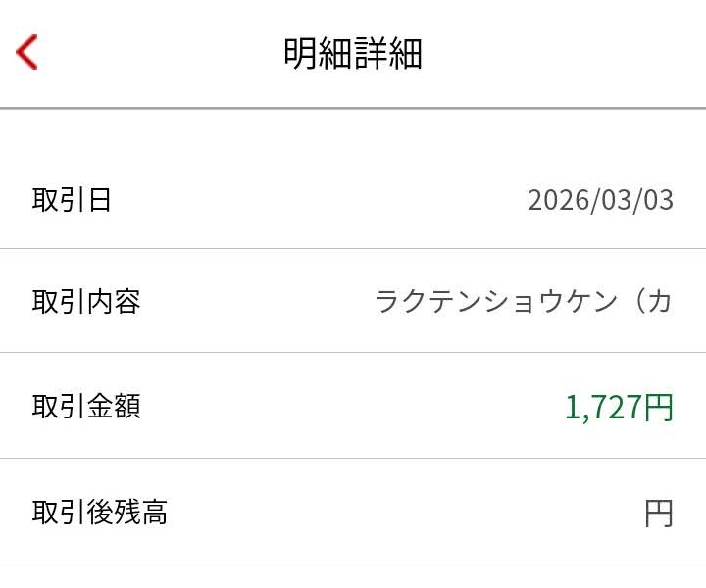Click the date value 2026/03/03
706x588 pixels.
coord(600,200)
